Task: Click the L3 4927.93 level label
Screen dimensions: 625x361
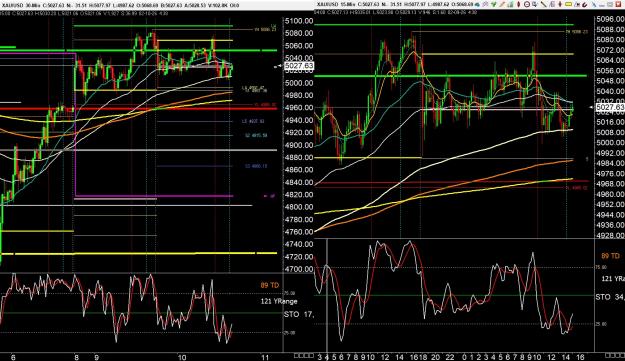Action: [x=253, y=121]
